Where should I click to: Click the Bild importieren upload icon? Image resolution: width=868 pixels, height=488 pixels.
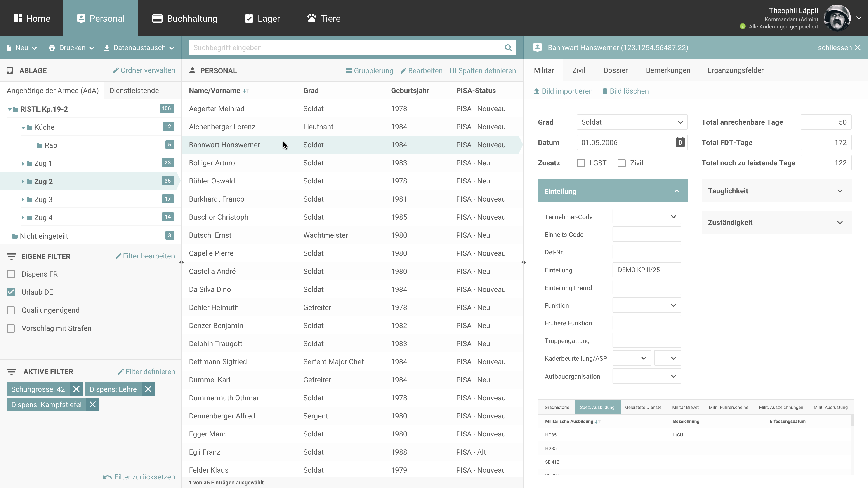[x=537, y=91]
